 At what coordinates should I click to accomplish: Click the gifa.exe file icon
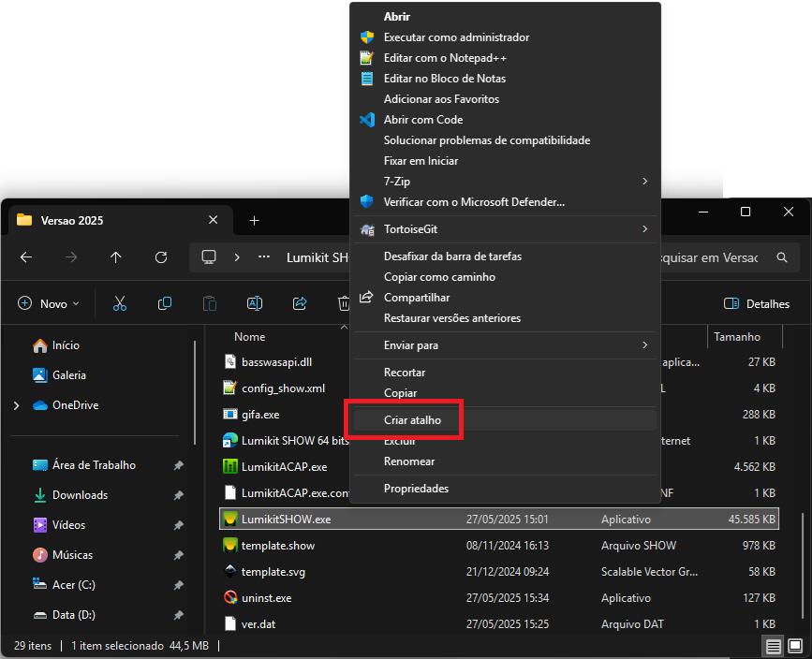pos(230,414)
